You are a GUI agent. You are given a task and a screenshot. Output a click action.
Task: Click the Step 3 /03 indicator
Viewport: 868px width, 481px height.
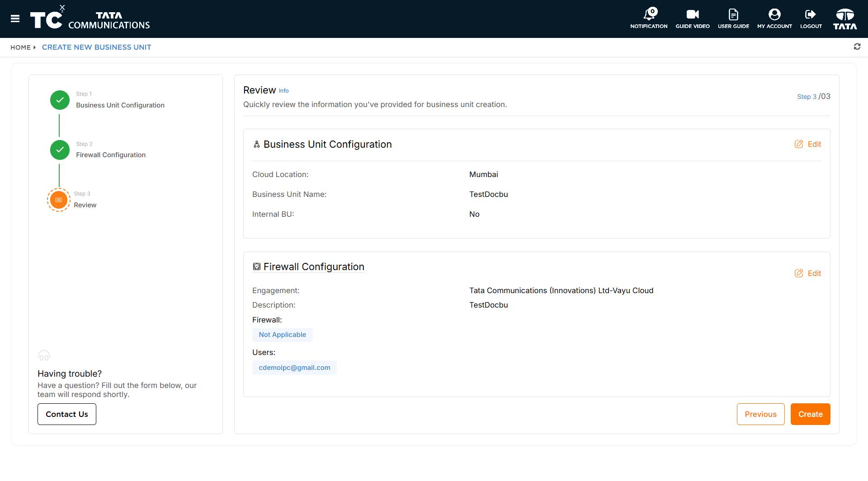(813, 96)
